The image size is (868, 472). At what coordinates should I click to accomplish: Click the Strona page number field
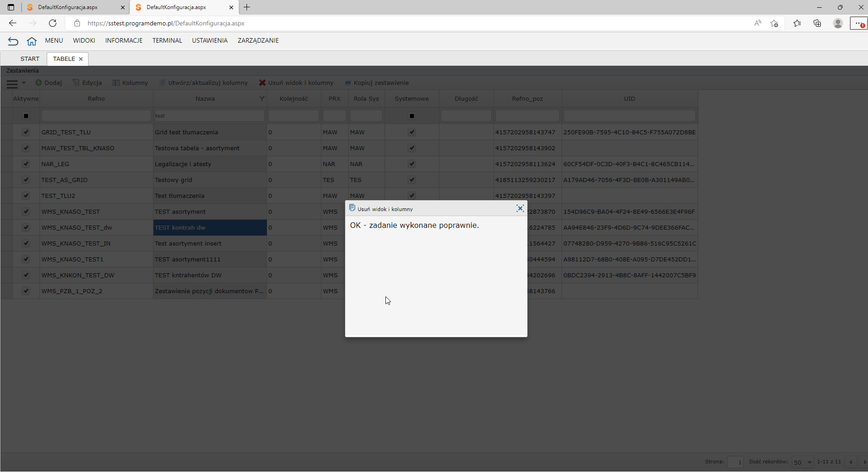(735, 462)
